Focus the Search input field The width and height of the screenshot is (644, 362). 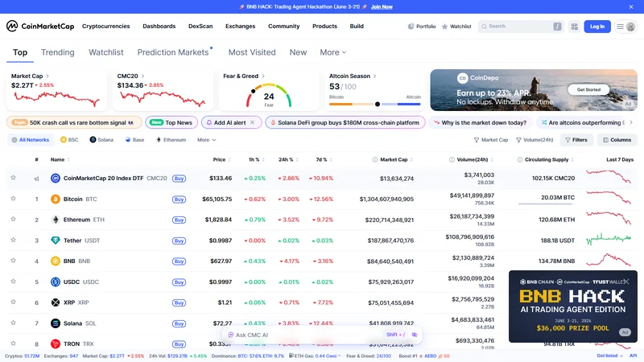(520, 27)
